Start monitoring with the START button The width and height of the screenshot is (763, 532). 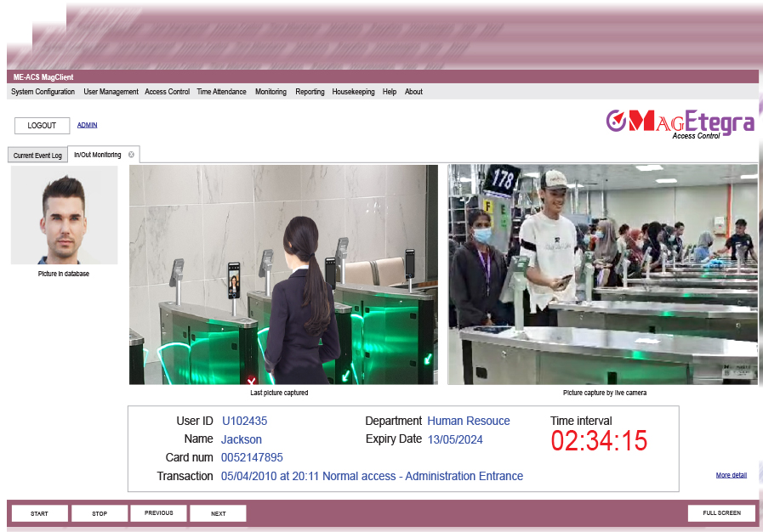[x=39, y=513]
